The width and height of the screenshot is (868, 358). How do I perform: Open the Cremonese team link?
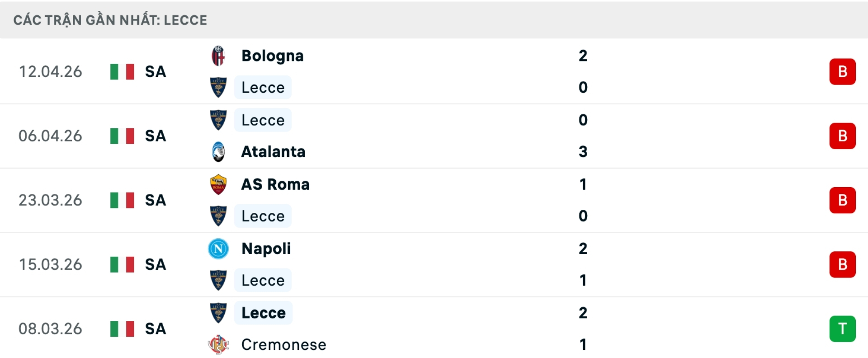click(x=283, y=345)
